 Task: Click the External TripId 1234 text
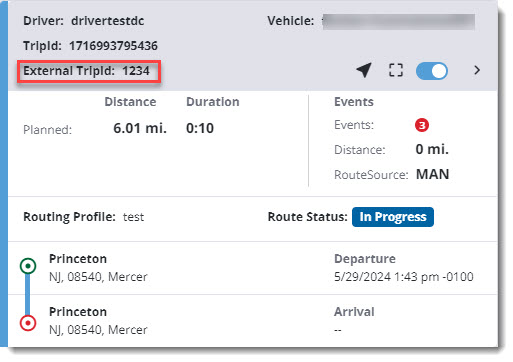(86, 71)
